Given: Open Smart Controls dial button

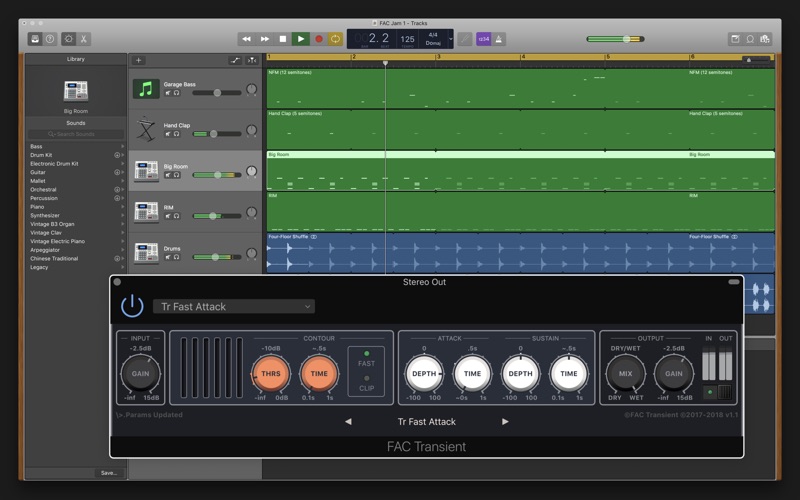Looking at the screenshot, I should pyautogui.click(x=68, y=39).
